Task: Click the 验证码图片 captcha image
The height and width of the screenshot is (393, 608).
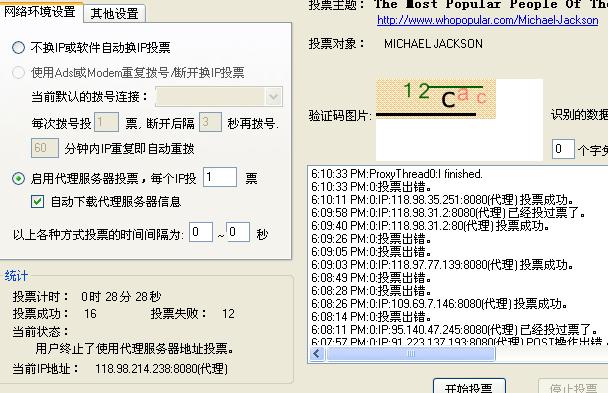Action: [436, 99]
